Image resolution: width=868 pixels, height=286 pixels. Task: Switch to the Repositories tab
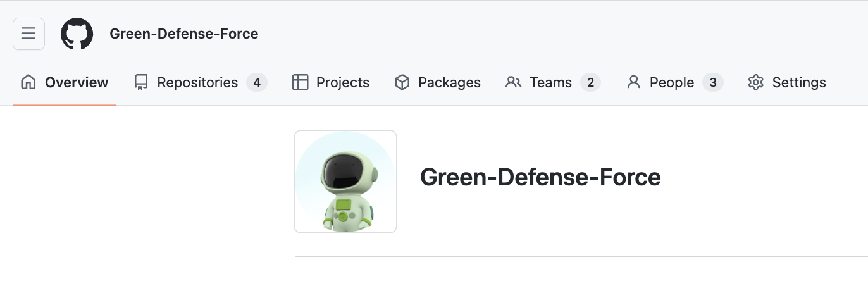201,82
